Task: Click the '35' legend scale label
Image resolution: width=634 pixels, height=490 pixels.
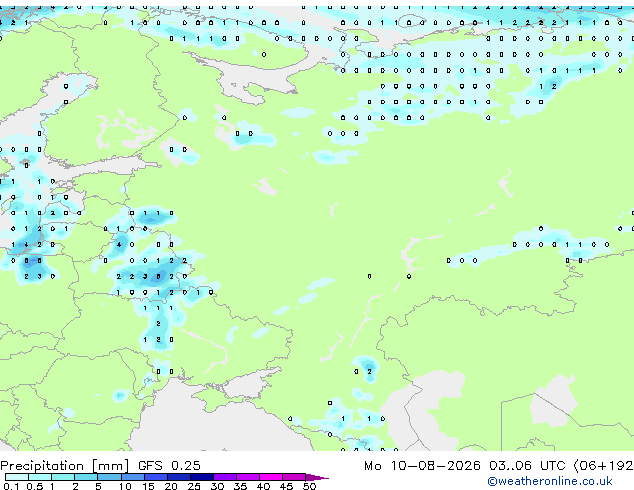Action: coord(240,486)
